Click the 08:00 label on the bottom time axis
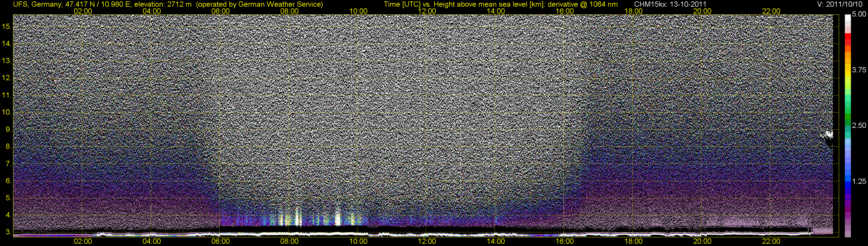The image size is (868, 246). 289,241
